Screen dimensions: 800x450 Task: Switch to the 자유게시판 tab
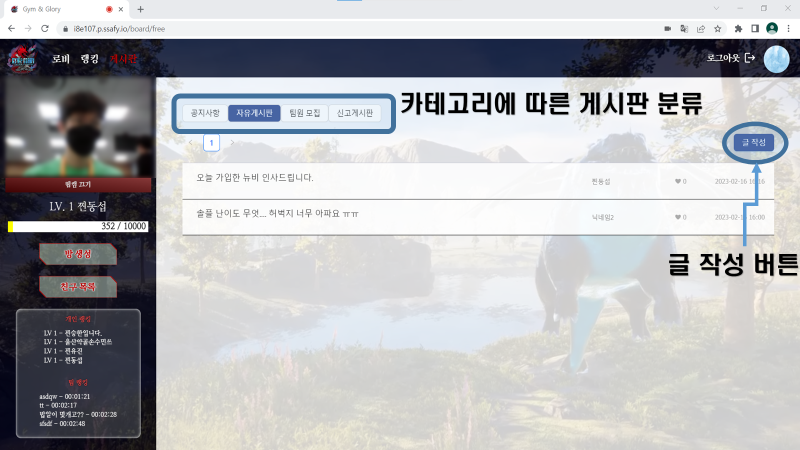[x=255, y=113]
